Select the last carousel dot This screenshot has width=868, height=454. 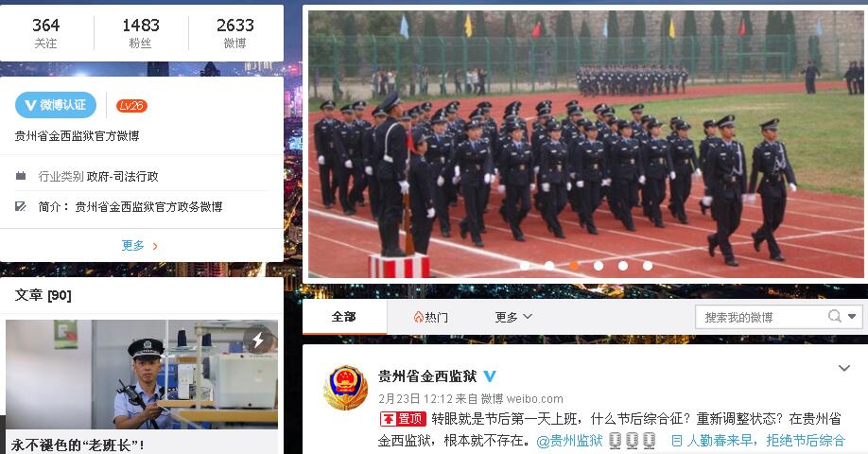647,266
